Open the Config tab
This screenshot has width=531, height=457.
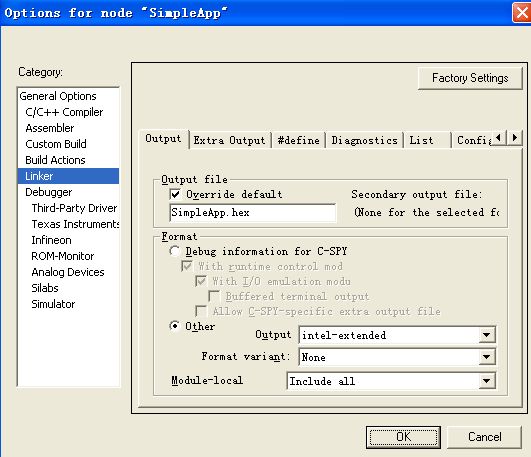click(x=473, y=140)
